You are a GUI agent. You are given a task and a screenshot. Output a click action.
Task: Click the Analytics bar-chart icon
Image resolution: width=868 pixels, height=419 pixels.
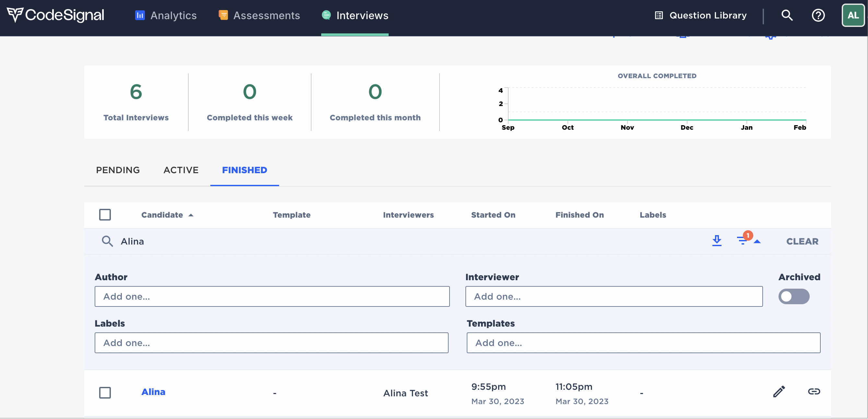[140, 15]
